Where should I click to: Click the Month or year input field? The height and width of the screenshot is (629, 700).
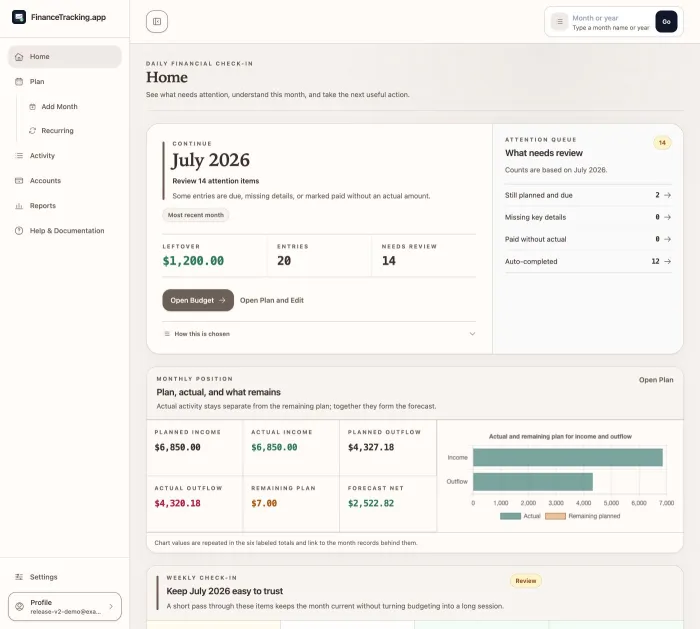[611, 22]
